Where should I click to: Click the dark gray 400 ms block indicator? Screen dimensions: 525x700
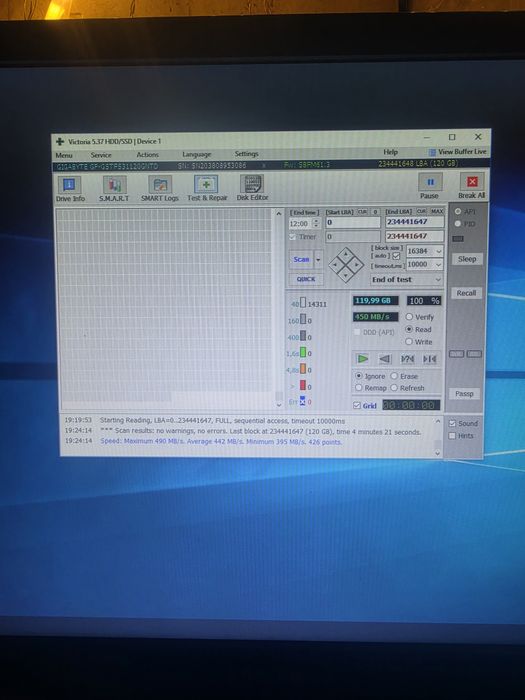(303, 336)
